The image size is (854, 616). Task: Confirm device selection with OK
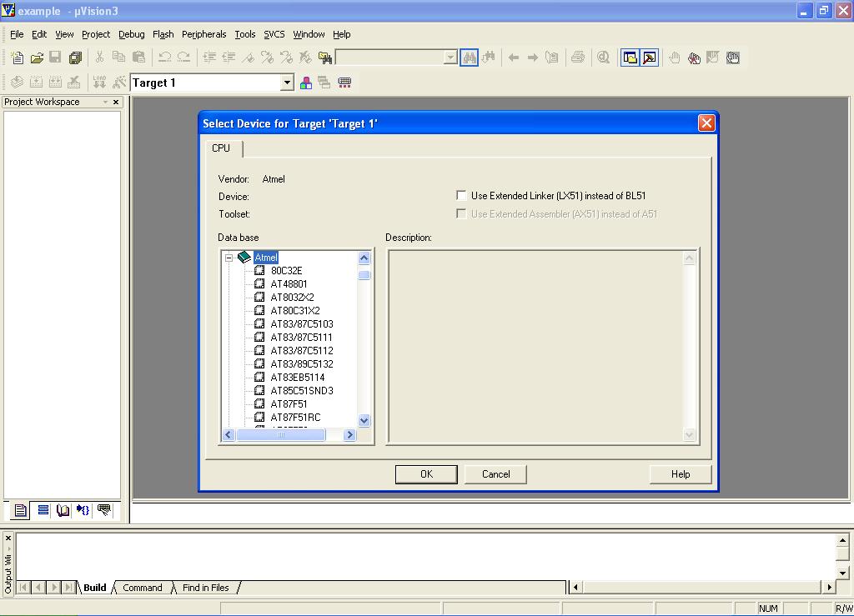pyautogui.click(x=426, y=474)
